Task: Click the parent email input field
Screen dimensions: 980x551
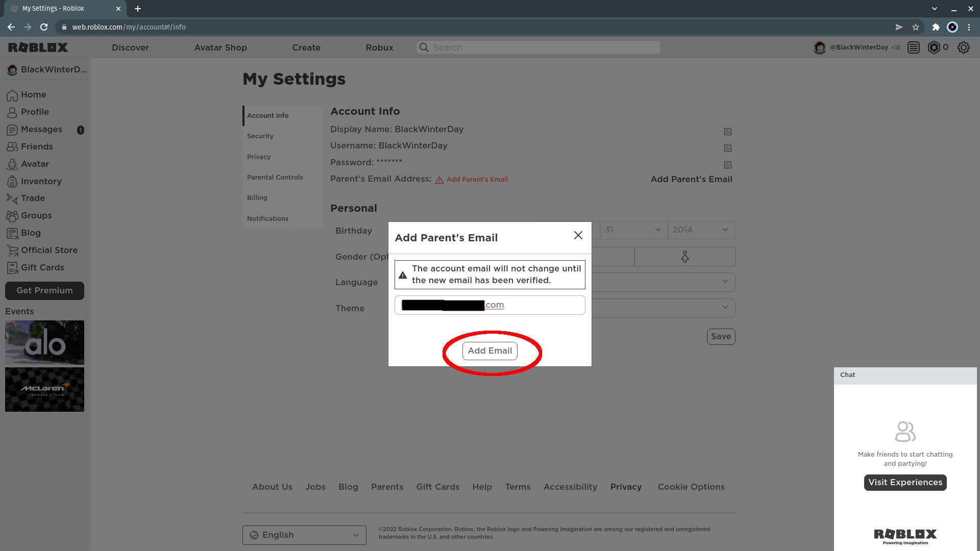Action: pos(490,305)
